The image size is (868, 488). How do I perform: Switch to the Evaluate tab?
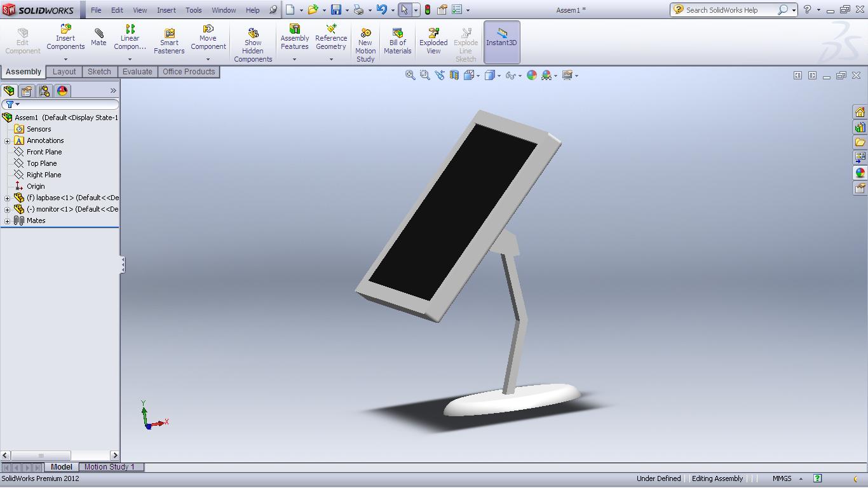137,72
